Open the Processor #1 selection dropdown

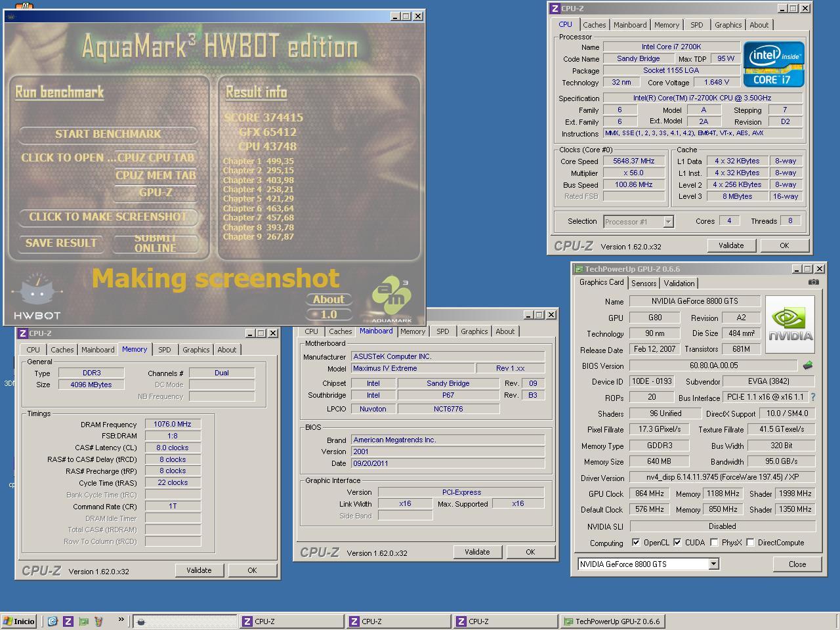(668, 222)
